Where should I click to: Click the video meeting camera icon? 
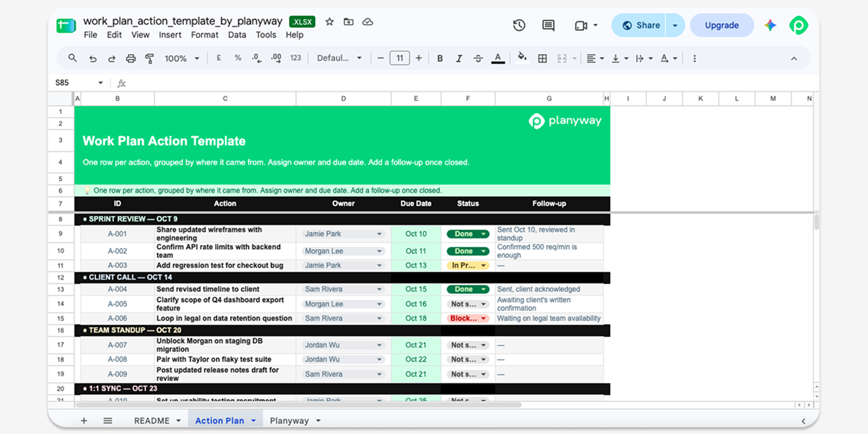(x=581, y=25)
